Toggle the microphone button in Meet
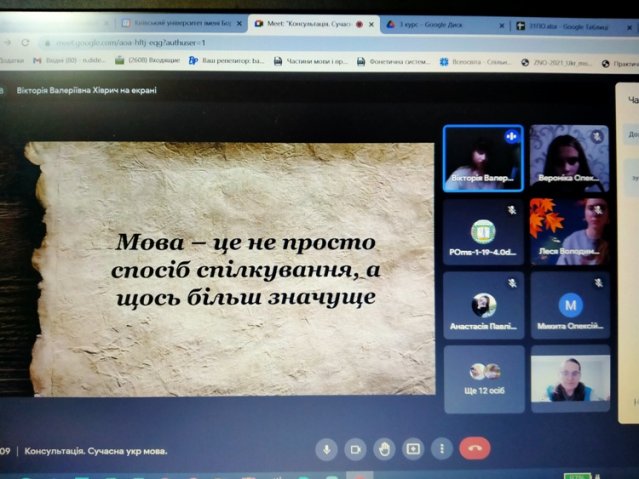 pyautogui.click(x=326, y=449)
